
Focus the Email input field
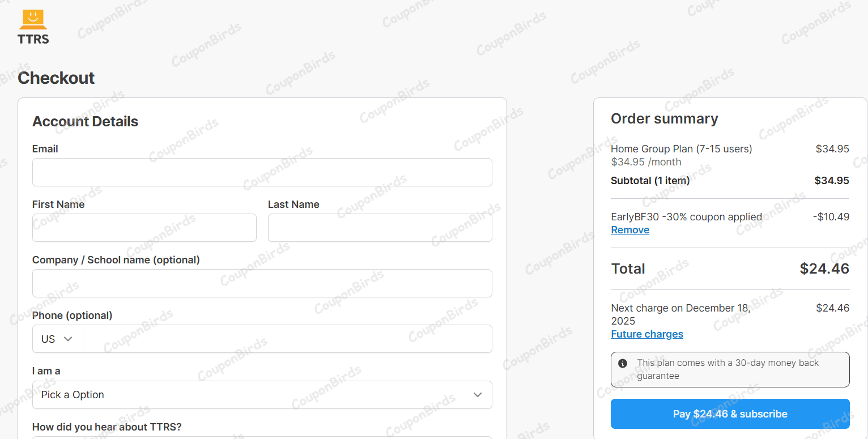pos(262,172)
